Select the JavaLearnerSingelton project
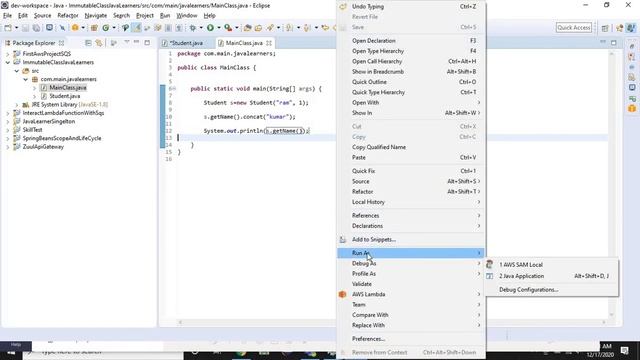Screen dimensions: 640x360 tap(49, 122)
